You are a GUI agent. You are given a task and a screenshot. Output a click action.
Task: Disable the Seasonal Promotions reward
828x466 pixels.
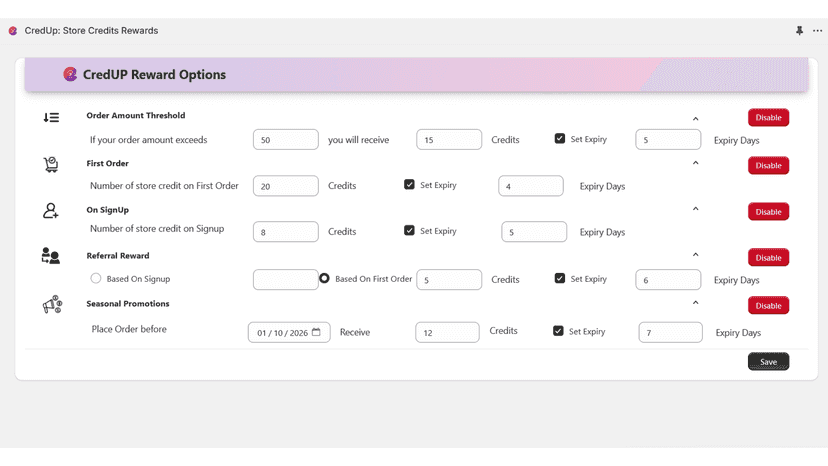pyautogui.click(x=768, y=305)
